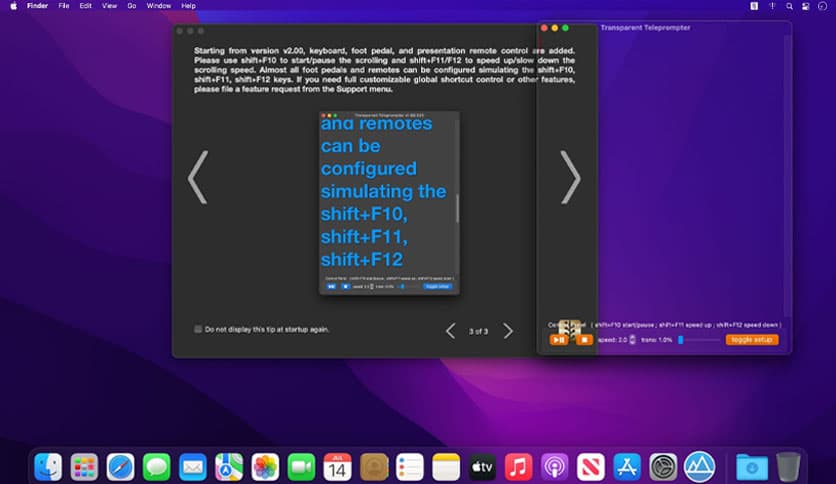
Task: Open FaceTime from the Dock
Action: [x=301, y=467]
